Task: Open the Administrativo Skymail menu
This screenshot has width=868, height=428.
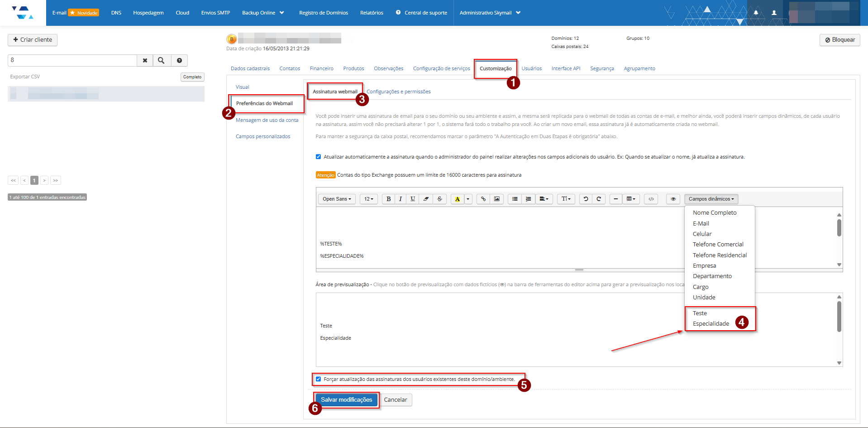Action: pyautogui.click(x=490, y=13)
